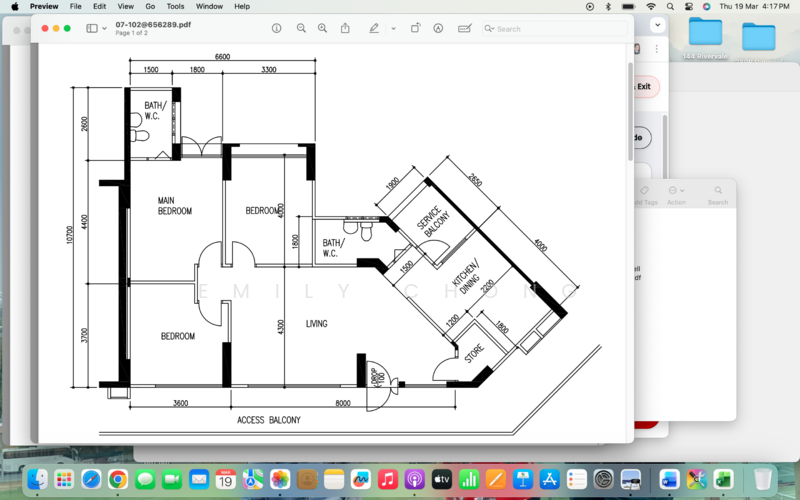This screenshot has height=500, width=800.
Task: Open the Markup toolbar circle-pen icon
Action: 438,28
